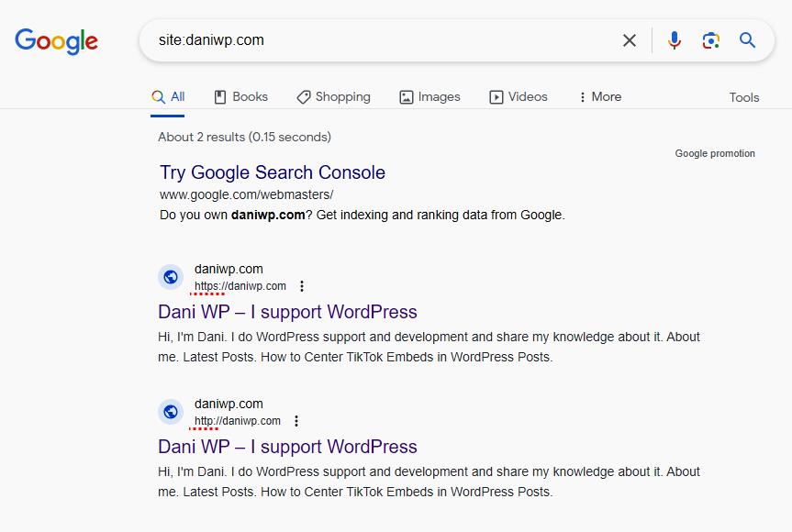Open the Try Google Search Console link

pos(273,172)
